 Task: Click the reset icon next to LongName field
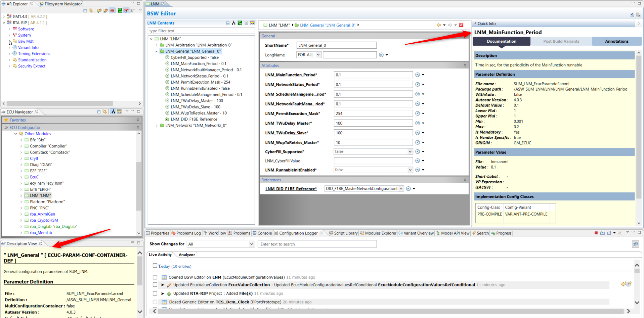pyautogui.click(x=381, y=55)
